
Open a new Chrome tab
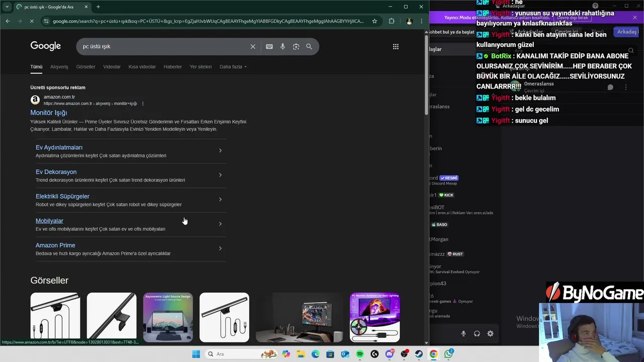click(98, 7)
